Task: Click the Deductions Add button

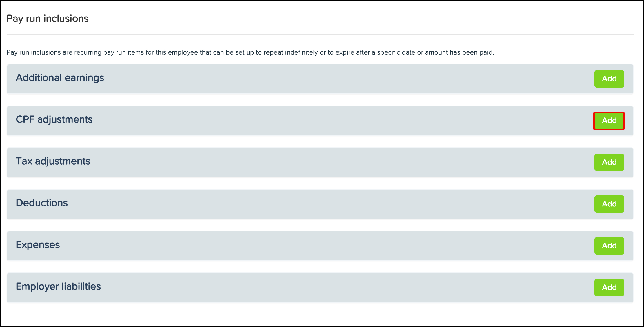Action: [x=609, y=204]
